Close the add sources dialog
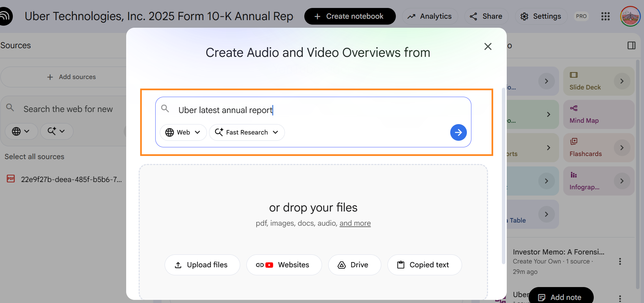644x303 pixels. click(x=488, y=46)
